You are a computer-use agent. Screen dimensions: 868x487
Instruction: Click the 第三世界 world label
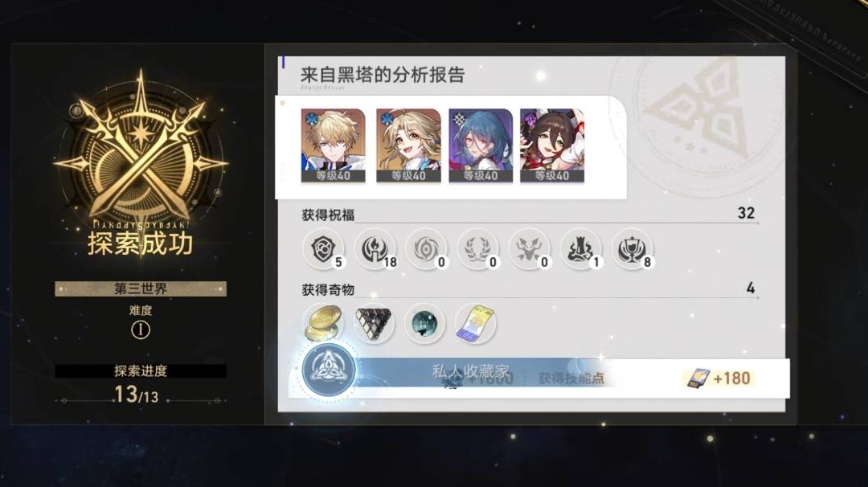tap(141, 289)
